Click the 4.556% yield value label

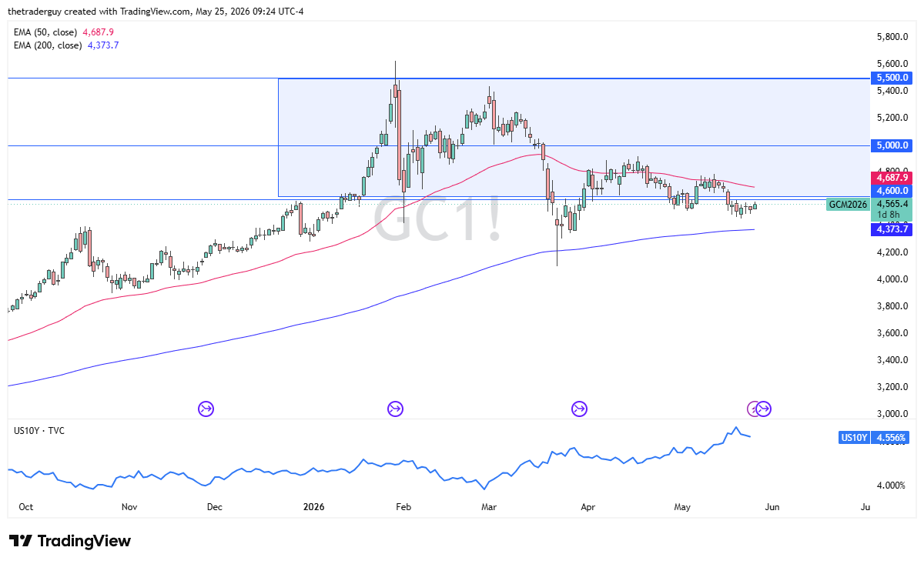(x=892, y=438)
